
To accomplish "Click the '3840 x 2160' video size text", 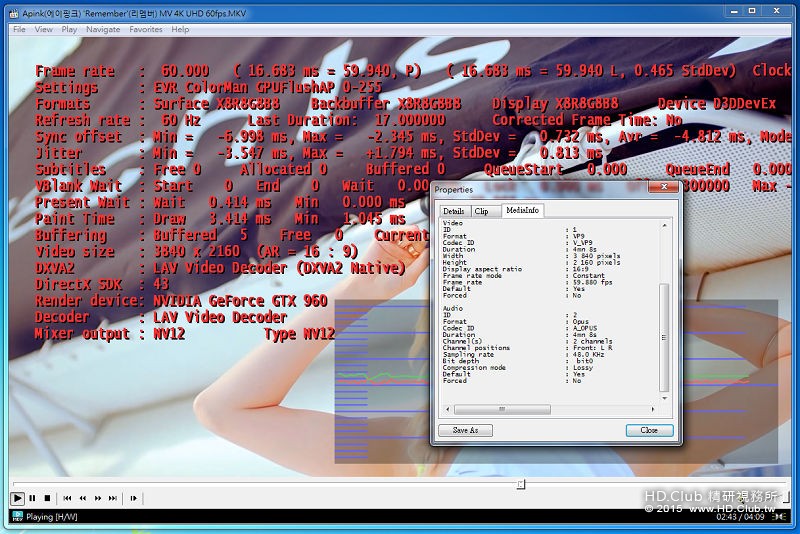I will point(196,251).
